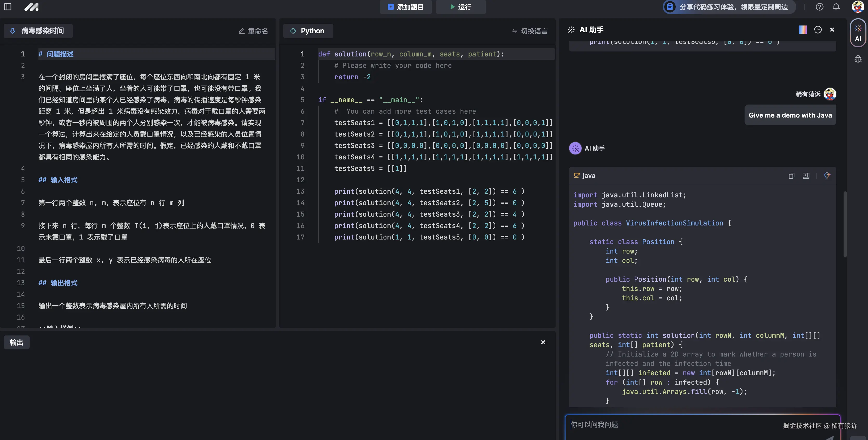Open the AI chat history

point(818,30)
